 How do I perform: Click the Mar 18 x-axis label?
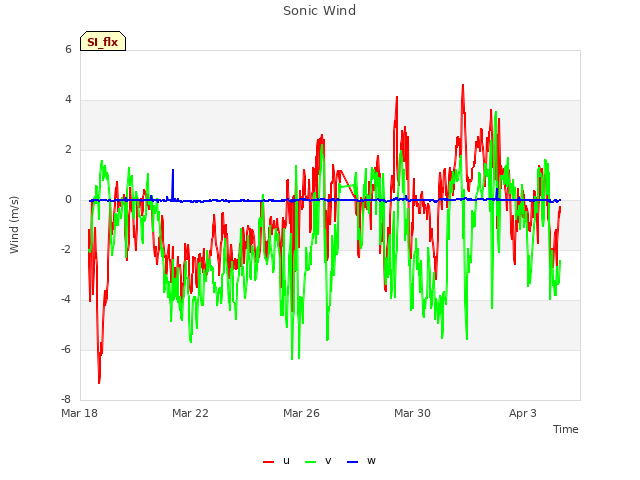[x=80, y=413]
